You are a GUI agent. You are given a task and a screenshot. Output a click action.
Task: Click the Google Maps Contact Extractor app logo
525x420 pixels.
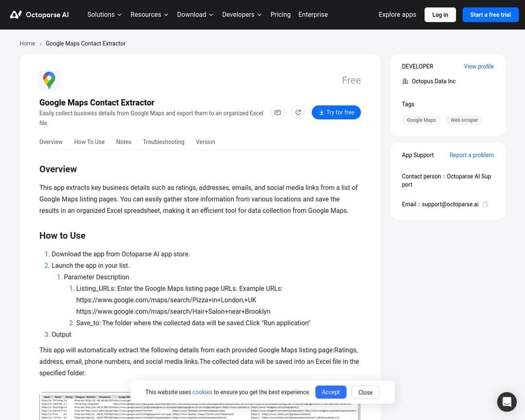tap(49, 80)
